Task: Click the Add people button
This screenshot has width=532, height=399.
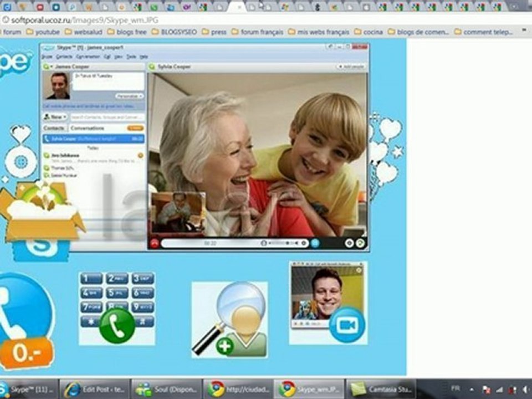Action: pyautogui.click(x=351, y=67)
